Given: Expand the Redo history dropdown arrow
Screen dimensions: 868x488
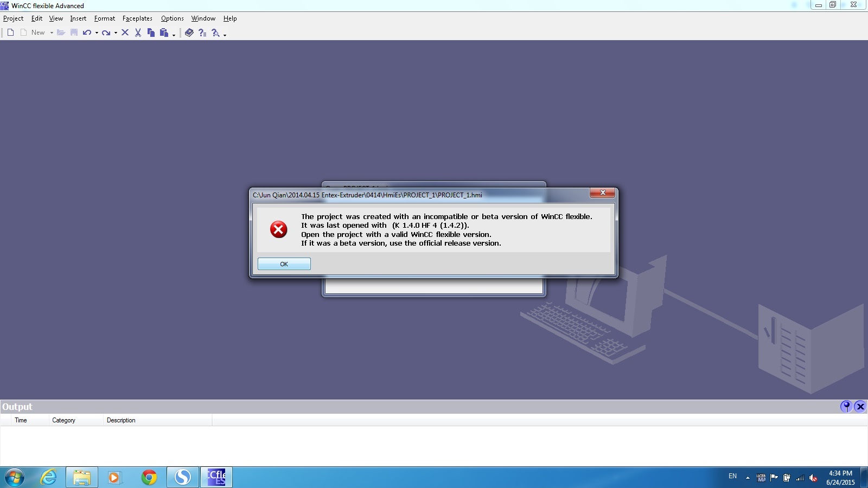Looking at the screenshot, I should [116, 33].
